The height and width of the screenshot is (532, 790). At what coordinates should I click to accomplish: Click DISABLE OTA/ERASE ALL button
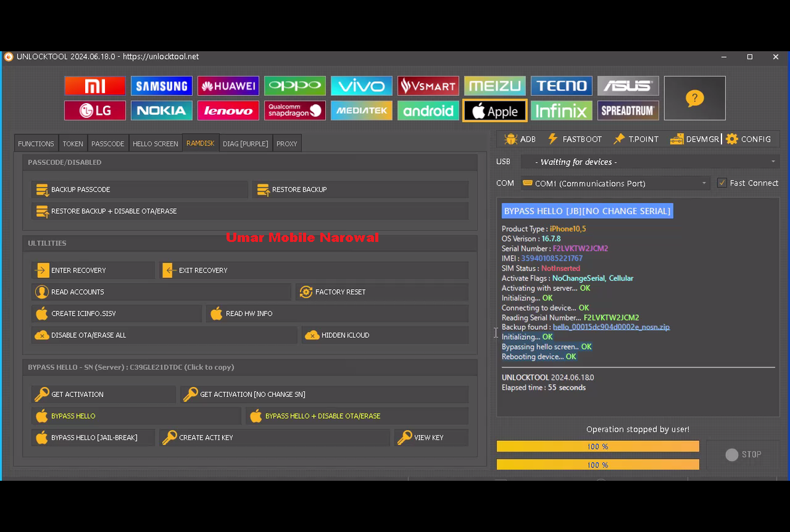pyautogui.click(x=164, y=335)
